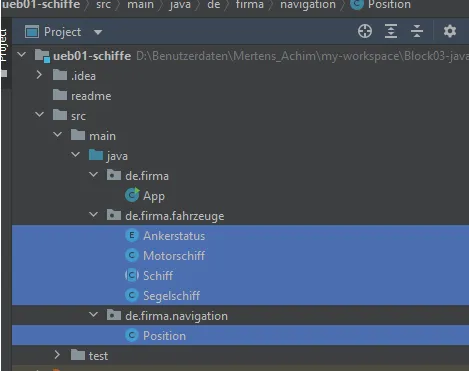Click the Expand All icon in Project toolbar

[391, 32]
